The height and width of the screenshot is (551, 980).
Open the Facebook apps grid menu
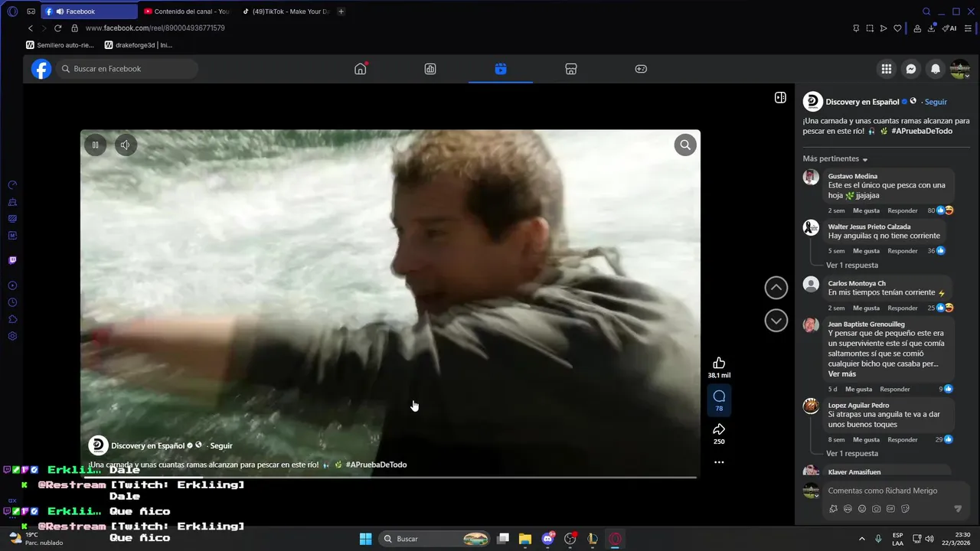tap(887, 69)
